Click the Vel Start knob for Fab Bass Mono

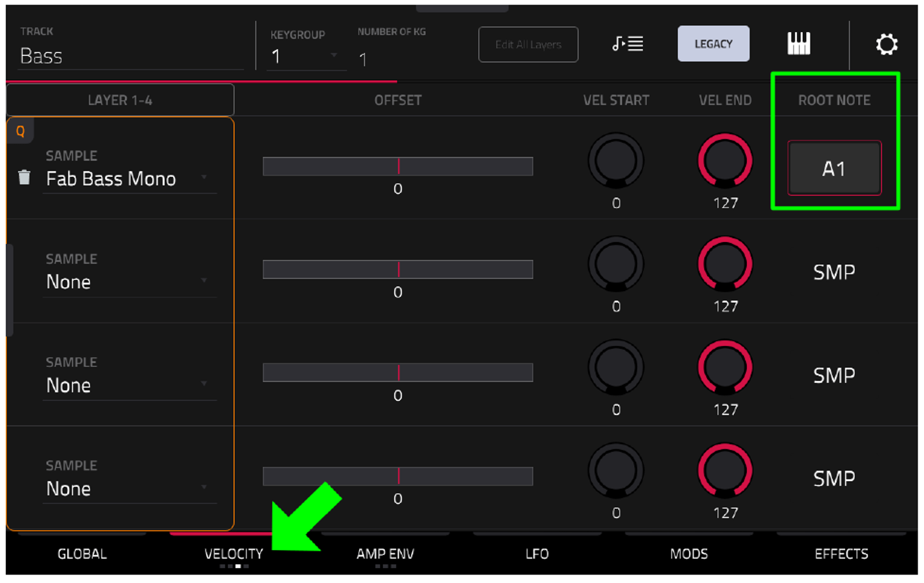616,161
